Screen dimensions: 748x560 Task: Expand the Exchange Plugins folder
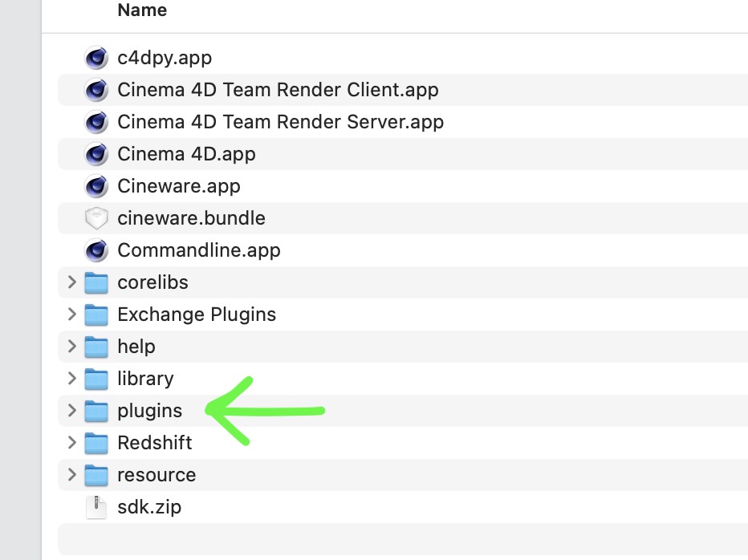[x=72, y=314]
